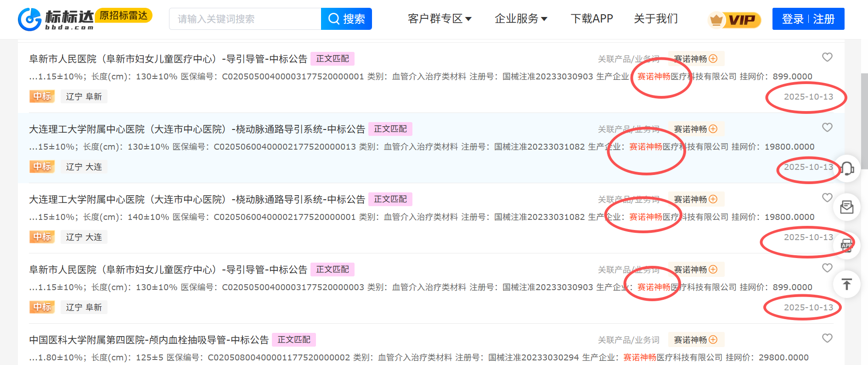The image size is (868, 365).
Task: Click the blue 搜索 search button
Action: (346, 19)
